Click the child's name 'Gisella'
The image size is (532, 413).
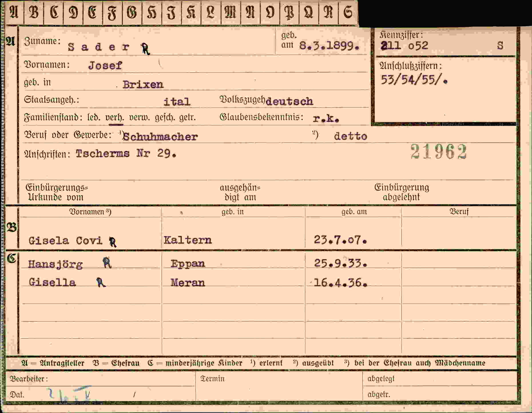(52, 283)
